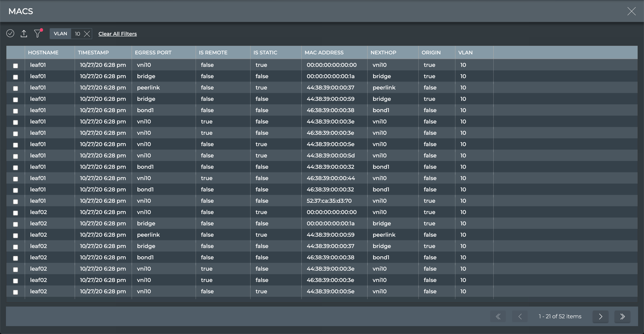Screen dimensions: 644x334
Task: Tick the last leaf02 row checkbox
Action: pyautogui.click(x=16, y=292)
